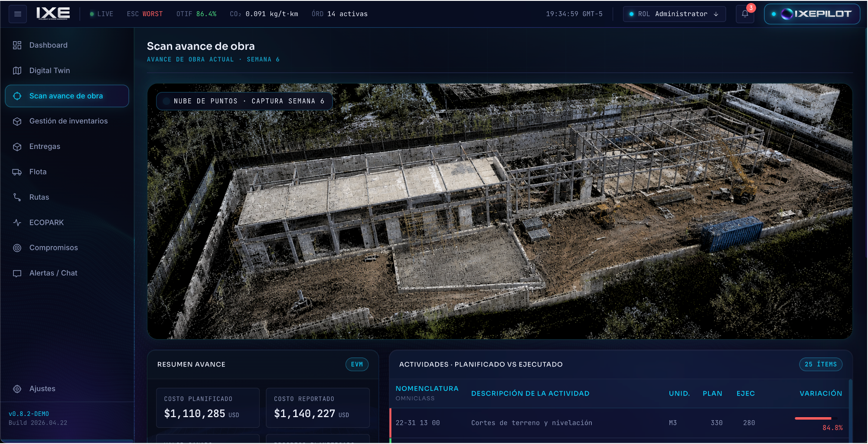Screen dimensions: 868x444
Task: Click the Gestión de inventarios box icon
Action: click(x=17, y=121)
